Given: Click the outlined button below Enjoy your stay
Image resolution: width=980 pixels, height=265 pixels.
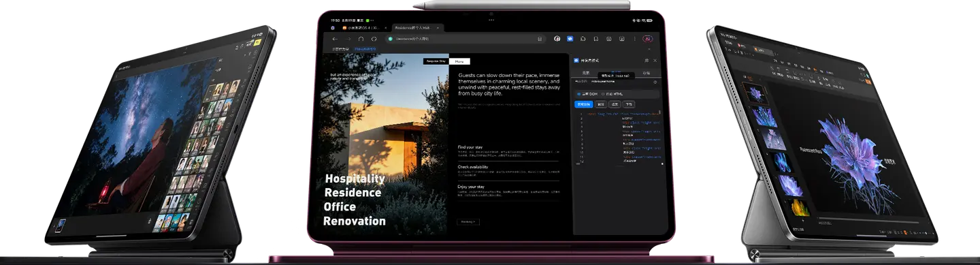Looking at the screenshot, I should tap(469, 221).
